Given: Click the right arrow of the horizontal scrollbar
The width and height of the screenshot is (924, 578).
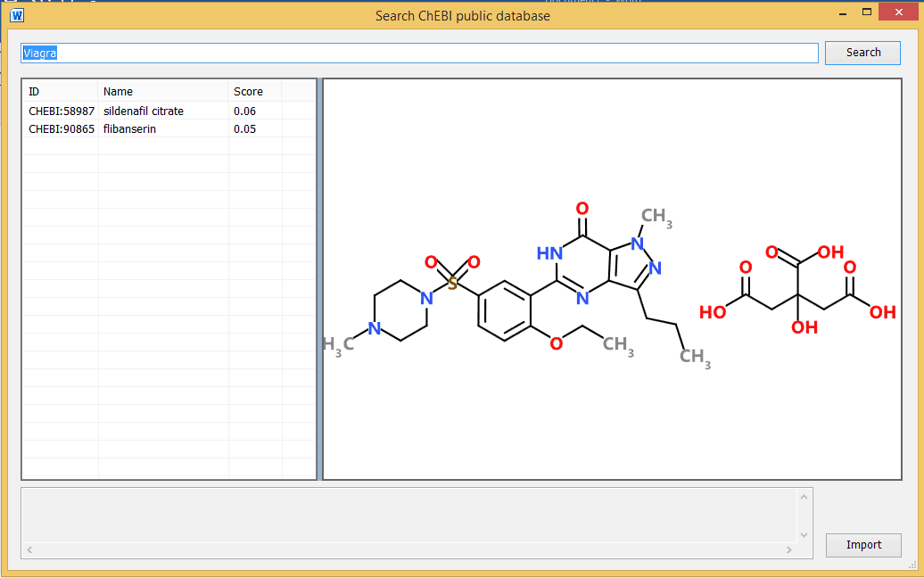Looking at the screenshot, I should pos(788,551).
